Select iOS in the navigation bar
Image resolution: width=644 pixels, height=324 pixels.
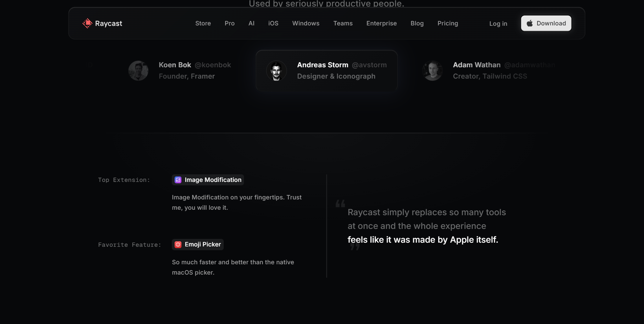point(273,23)
